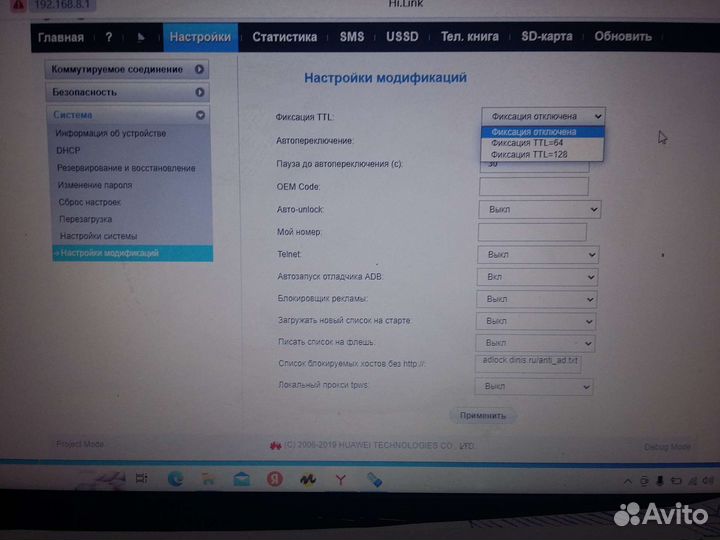Image resolution: width=720 pixels, height=540 pixels.
Task: Open Task View on the taskbar
Action: (141, 478)
